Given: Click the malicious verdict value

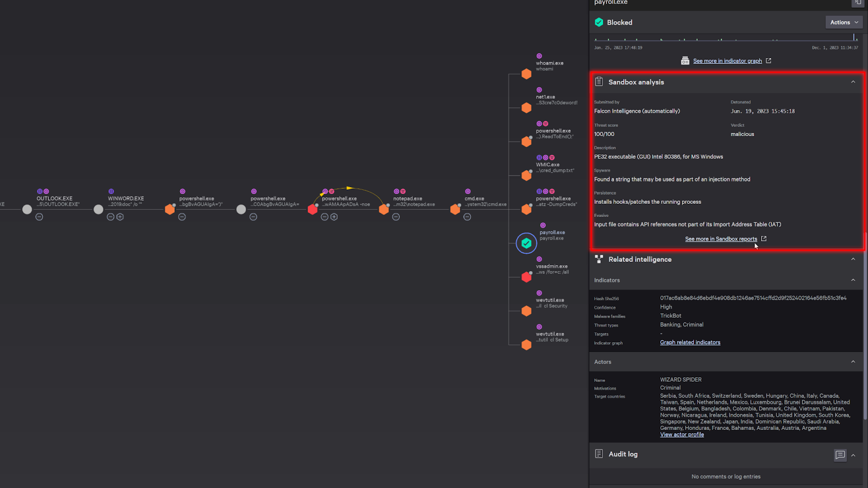Looking at the screenshot, I should click(x=742, y=134).
